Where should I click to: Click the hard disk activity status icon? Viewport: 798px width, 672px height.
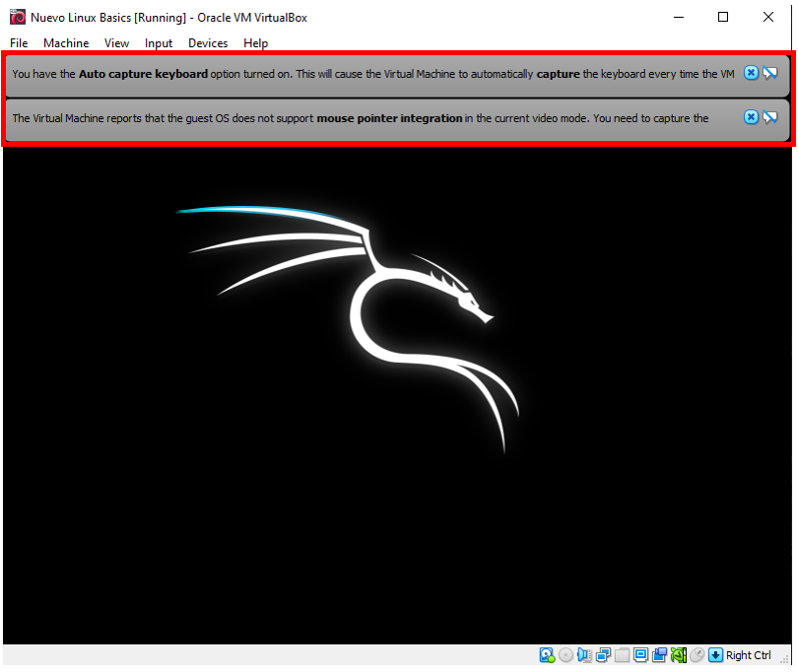click(x=547, y=654)
